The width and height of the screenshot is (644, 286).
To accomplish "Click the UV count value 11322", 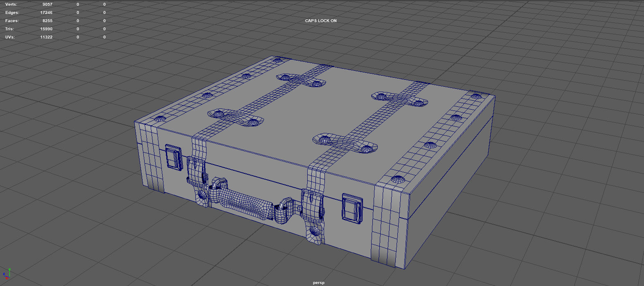I will point(46,37).
